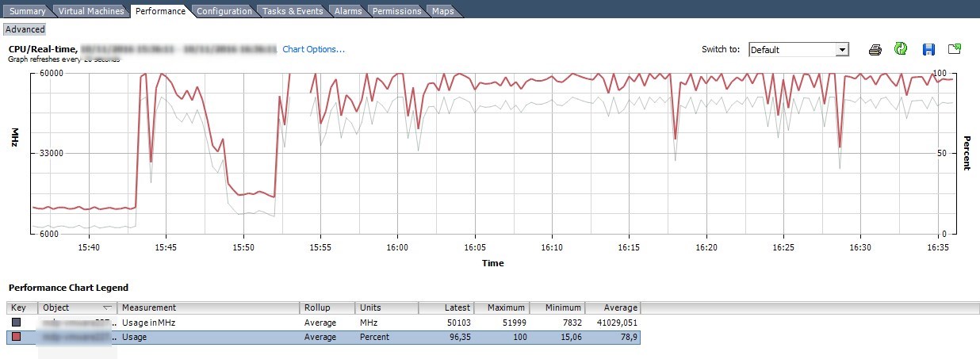The height and width of the screenshot is (359, 980).
Task: Save the chart using the floppy disk icon
Action: pos(928,49)
